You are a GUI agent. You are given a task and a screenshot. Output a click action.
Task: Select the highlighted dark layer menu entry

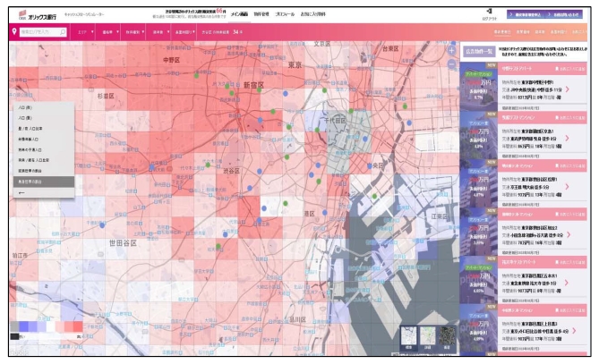point(44,182)
